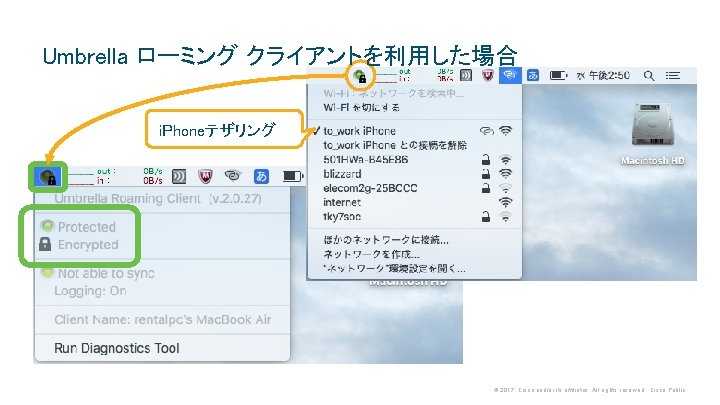Image resolution: width=720 pixels, height=405 pixels.
Task: Open Notification Center list icon
Action: [673, 76]
